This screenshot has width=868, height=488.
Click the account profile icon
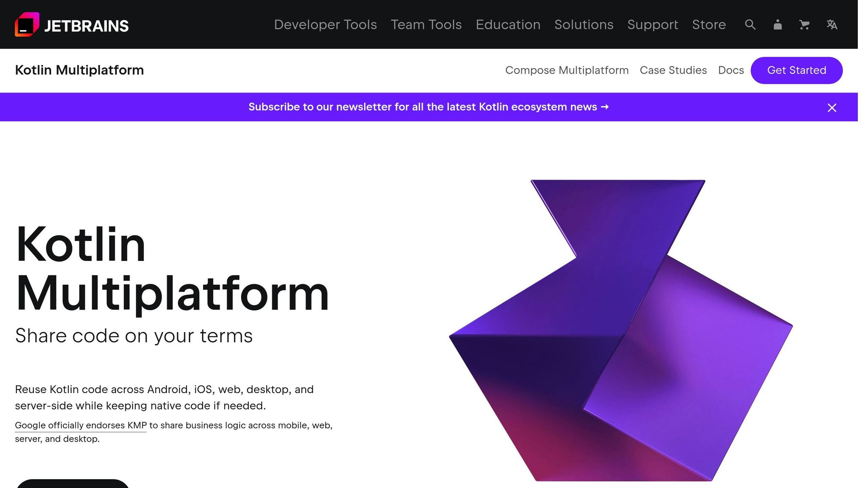(777, 25)
